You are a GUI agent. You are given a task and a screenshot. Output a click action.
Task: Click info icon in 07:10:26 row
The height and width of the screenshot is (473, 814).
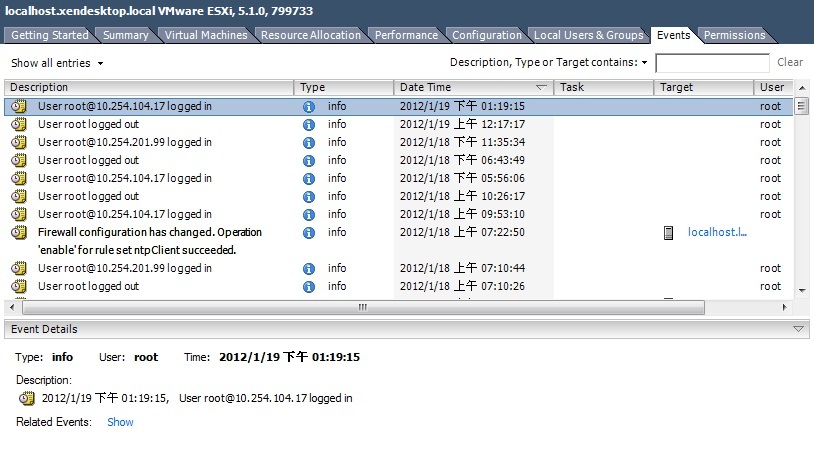(309, 287)
